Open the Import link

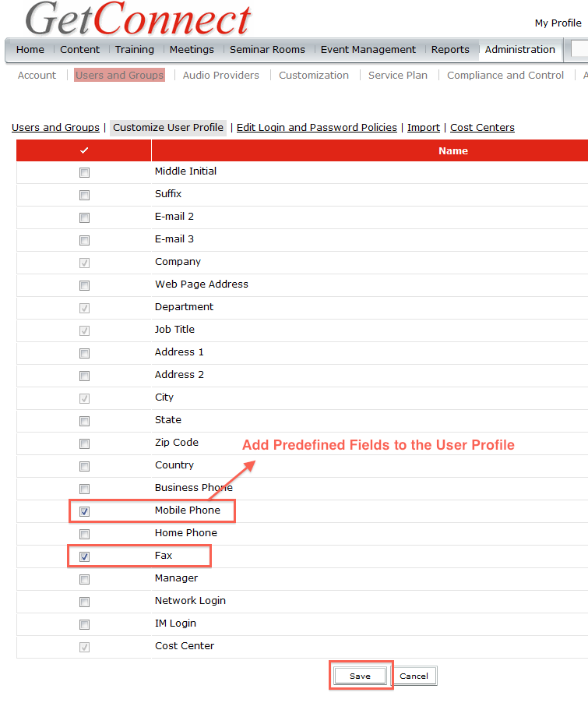(x=424, y=127)
